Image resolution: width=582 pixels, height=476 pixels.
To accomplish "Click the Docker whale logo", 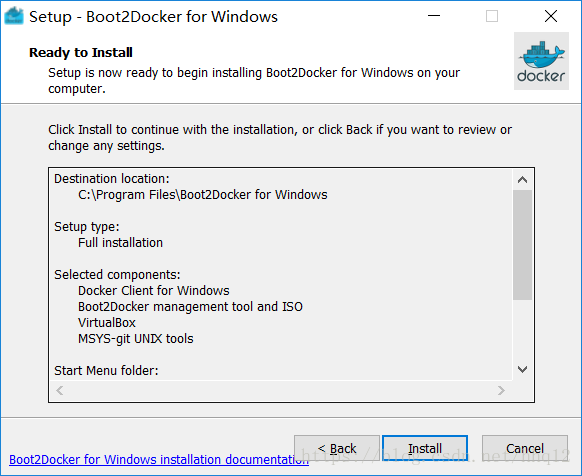I will (x=541, y=61).
